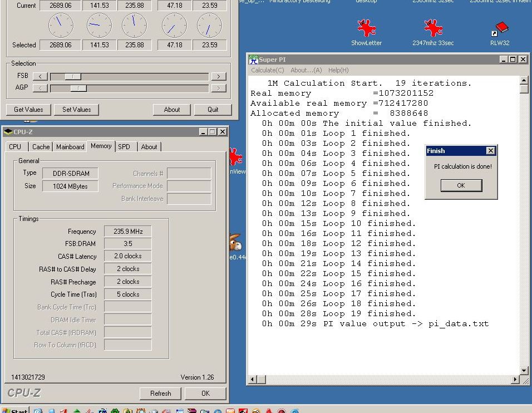The image size is (532, 413).
Task: Open the Windows Start menu
Action: point(15,410)
